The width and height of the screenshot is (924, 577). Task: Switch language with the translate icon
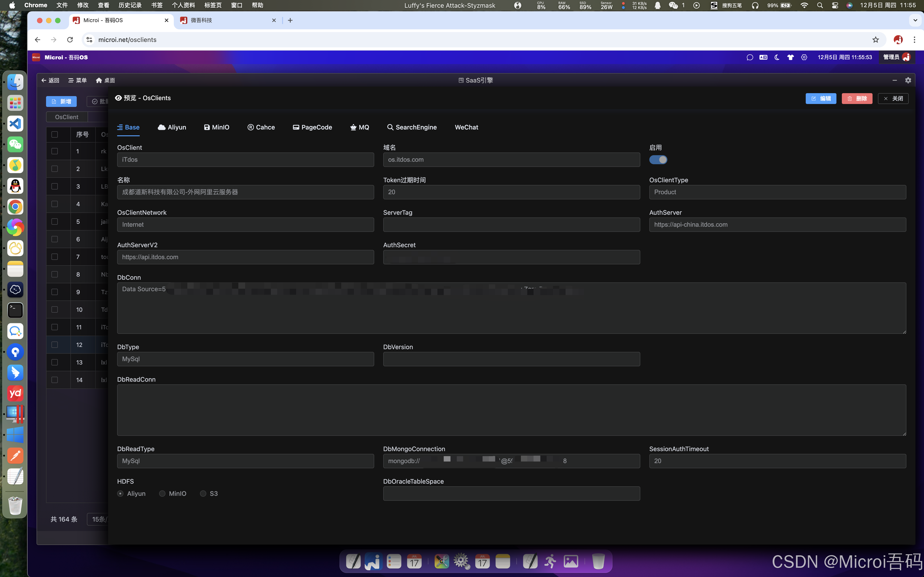point(763,57)
